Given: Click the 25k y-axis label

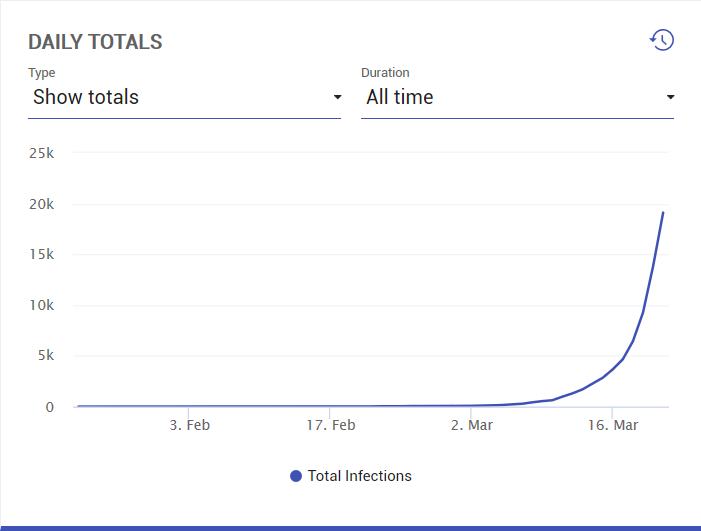Looking at the screenshot, I should pyautogui.click(x=41, y=153).
